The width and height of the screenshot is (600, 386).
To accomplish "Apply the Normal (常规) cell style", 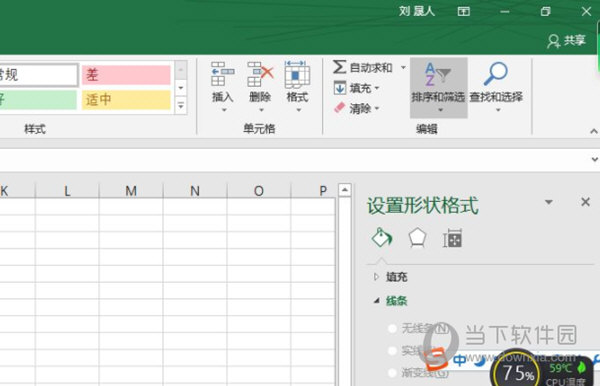I will pyautogui.click(x=38, y=75).
